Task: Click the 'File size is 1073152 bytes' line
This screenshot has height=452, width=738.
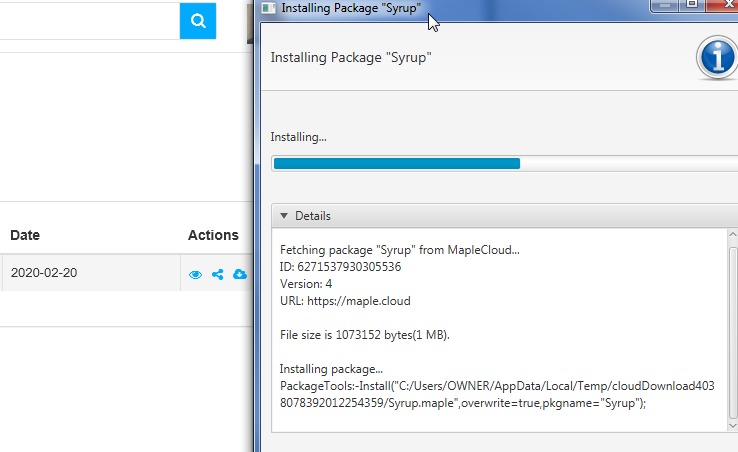Action: click(x=365, y=335)
